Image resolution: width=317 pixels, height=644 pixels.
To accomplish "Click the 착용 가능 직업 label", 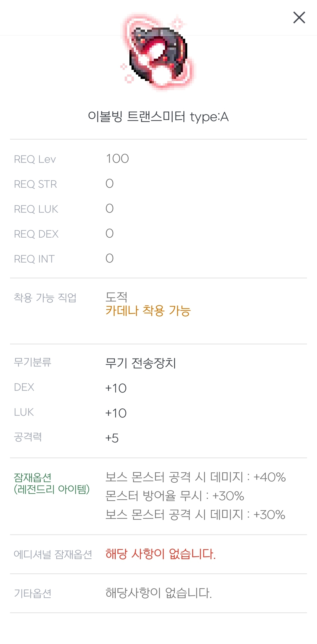I will (x=45, y=298).
